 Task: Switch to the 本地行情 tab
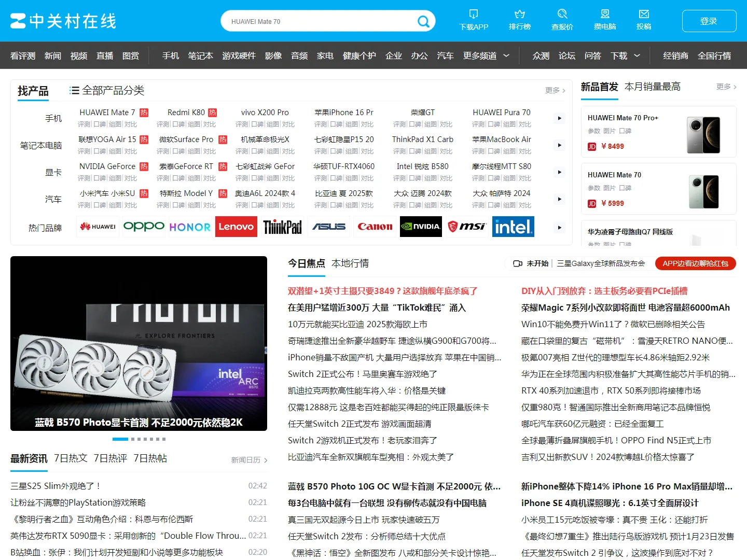click(x=350, y=263)
